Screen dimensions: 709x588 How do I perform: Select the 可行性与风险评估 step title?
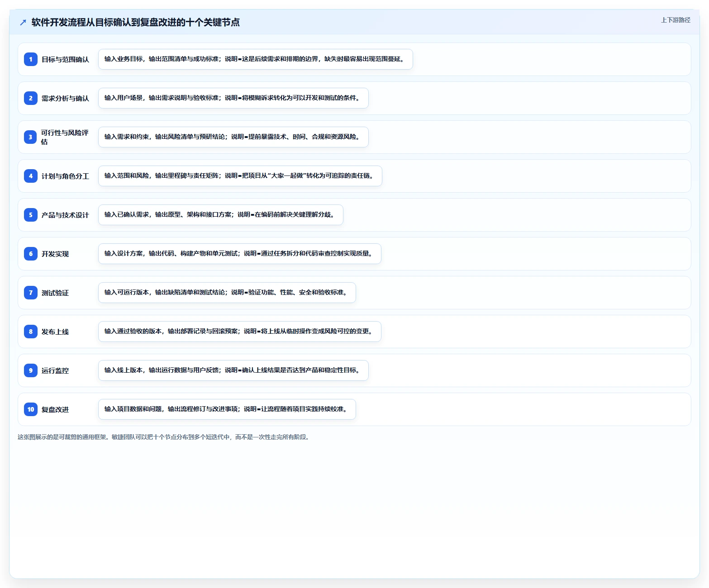coord(65,137)
